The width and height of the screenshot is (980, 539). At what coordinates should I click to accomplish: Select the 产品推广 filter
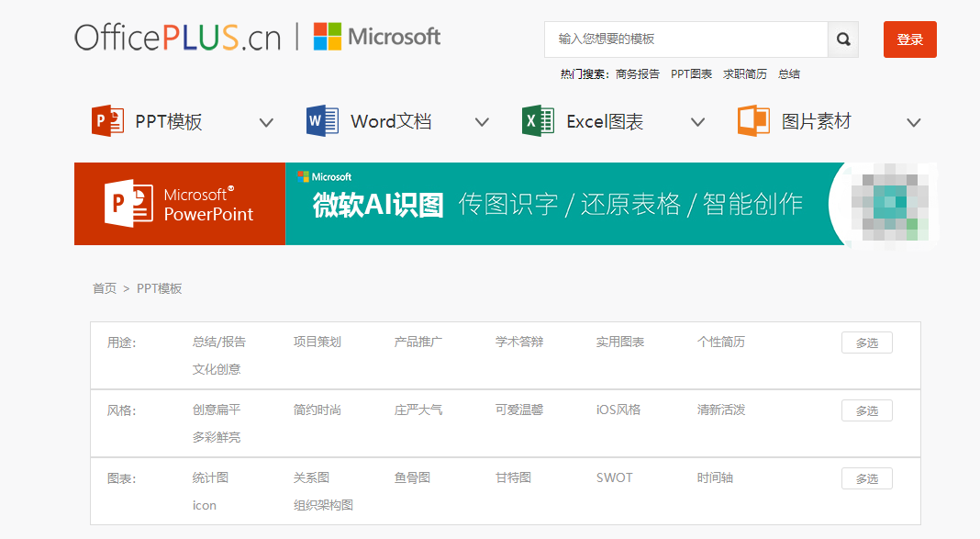click(418, 342)
